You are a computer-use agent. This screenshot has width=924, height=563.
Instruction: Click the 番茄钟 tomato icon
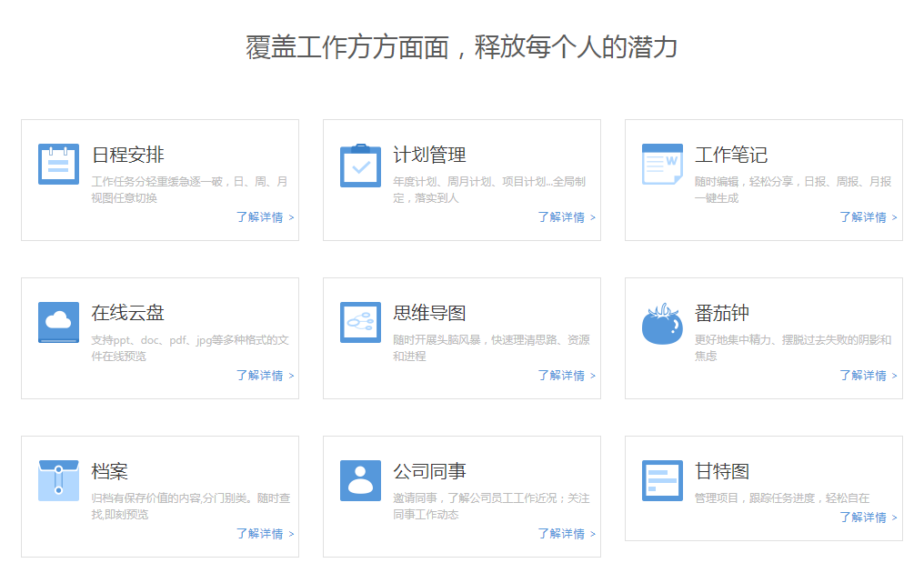[x=662, y=321]
